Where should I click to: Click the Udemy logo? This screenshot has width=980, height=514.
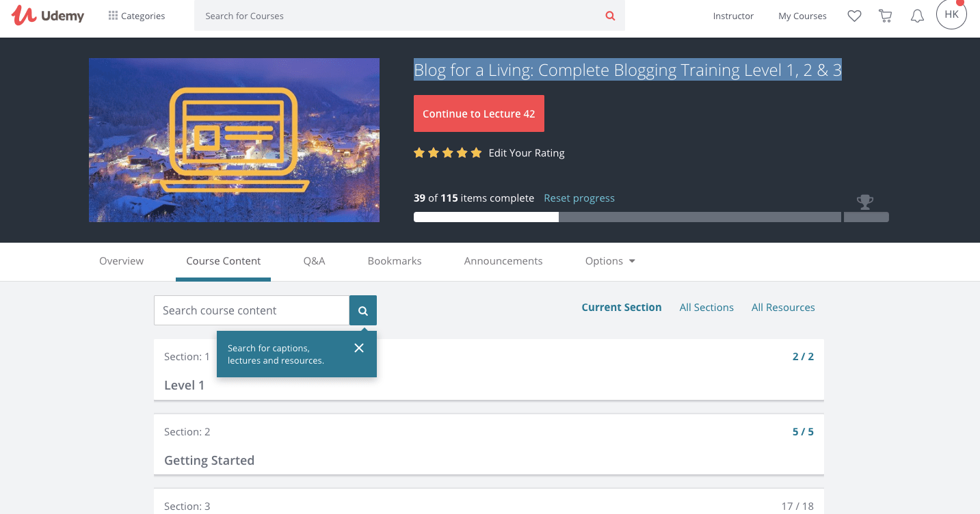pyautogui.click(x=48, y=16)
